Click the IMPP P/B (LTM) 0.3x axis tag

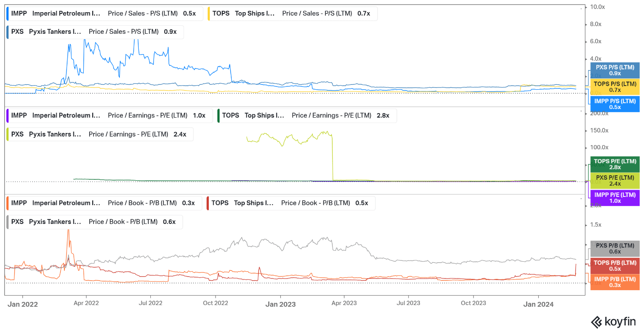615,282
